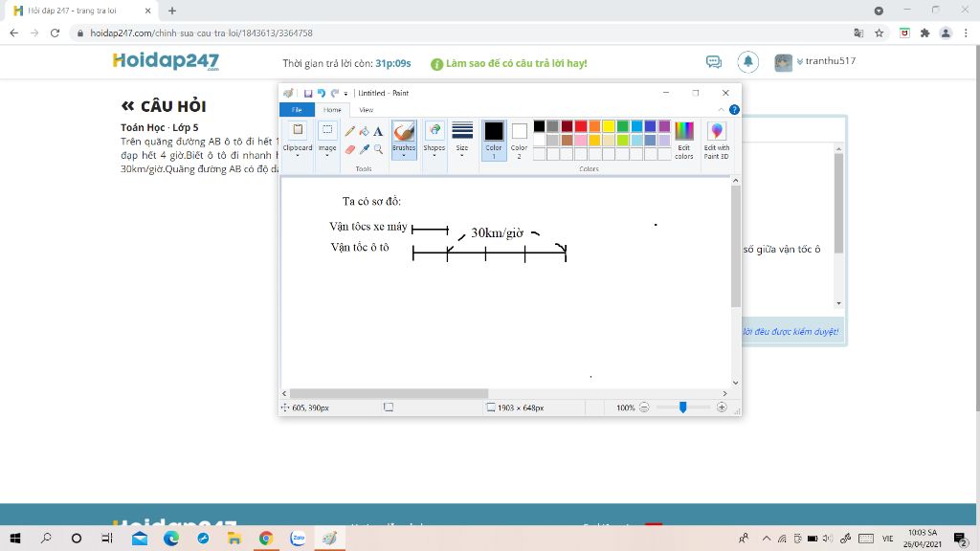Reload the browser page
Image resolution: width=980 pixels, height=551 pixels.
(55, 33)
